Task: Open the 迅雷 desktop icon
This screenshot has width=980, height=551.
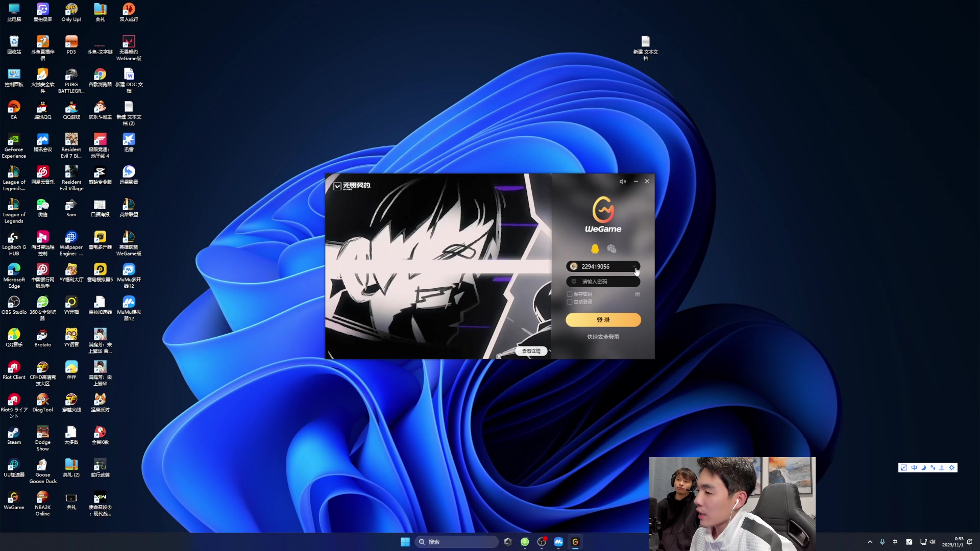Action: 129,142
